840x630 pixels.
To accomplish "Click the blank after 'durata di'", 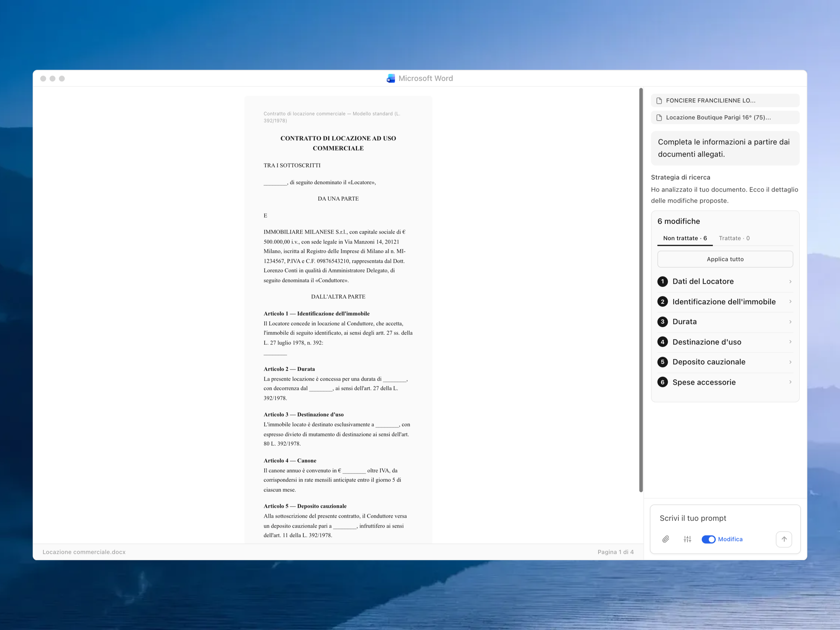I will (394, 379).
